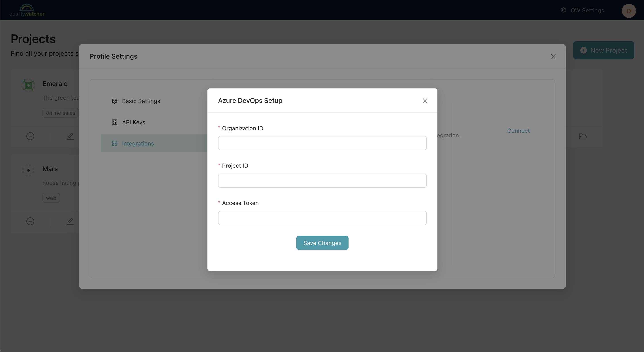Click the API Keys sliders icon
The height and width of the screenshot is (352, 644).
coord(115,122)
